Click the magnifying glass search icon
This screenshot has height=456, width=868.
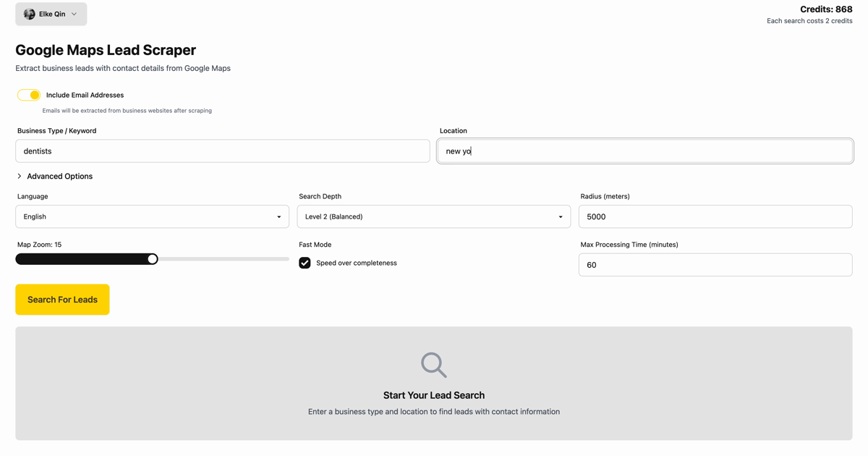point(434,365)
